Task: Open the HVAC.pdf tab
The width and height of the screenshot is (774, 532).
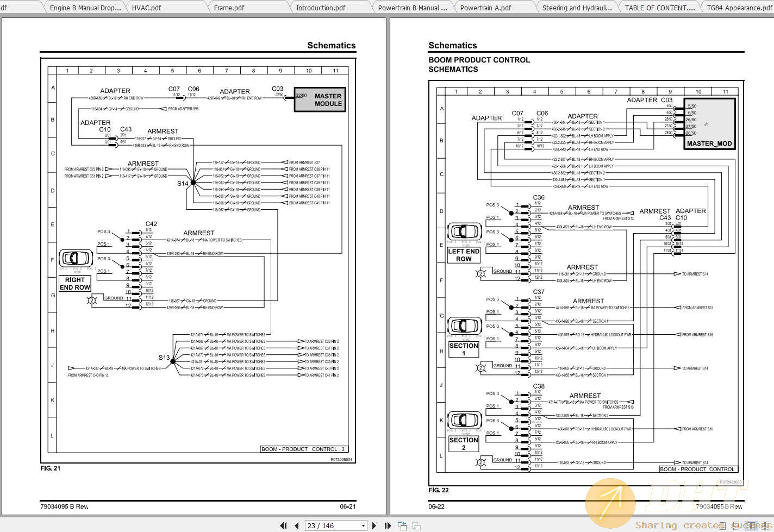Action: coord(147,8)
